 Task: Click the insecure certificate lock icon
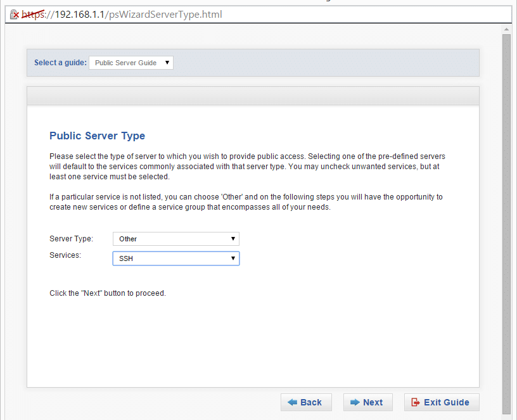pyautogui.click(x=14, y=15)
